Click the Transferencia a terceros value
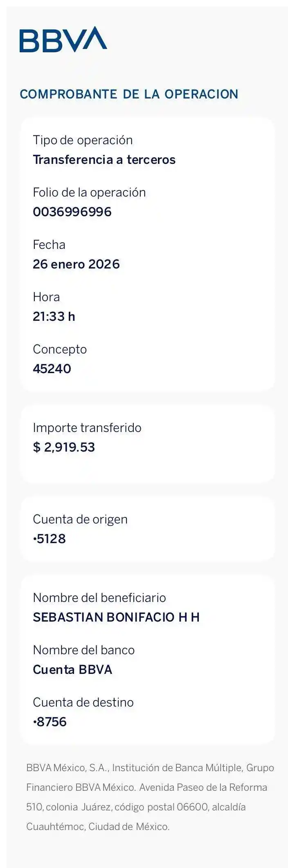This screenshot has height=868, width=288. pyautogui.click(x=104, y=159)
